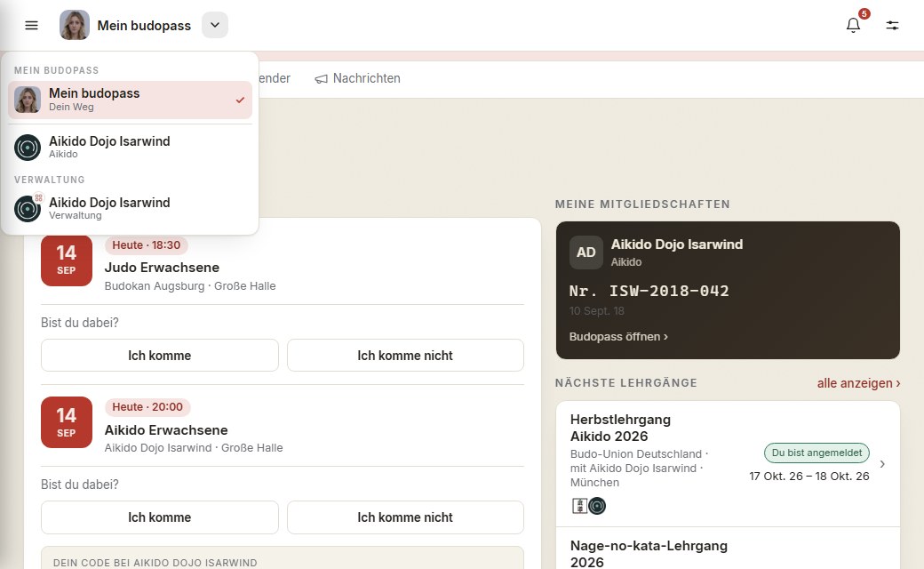Select checked Mein budopass Dein Weg entry
Screen dimensions: 924x569
coord(131,100)
